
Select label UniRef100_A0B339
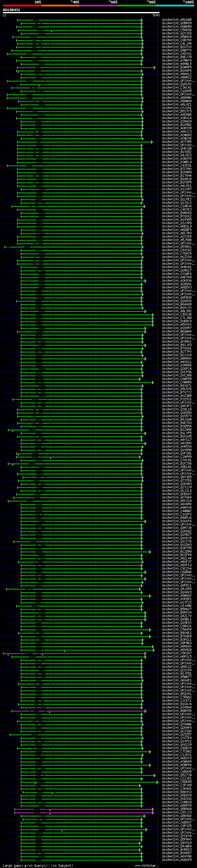click(177, 128)
